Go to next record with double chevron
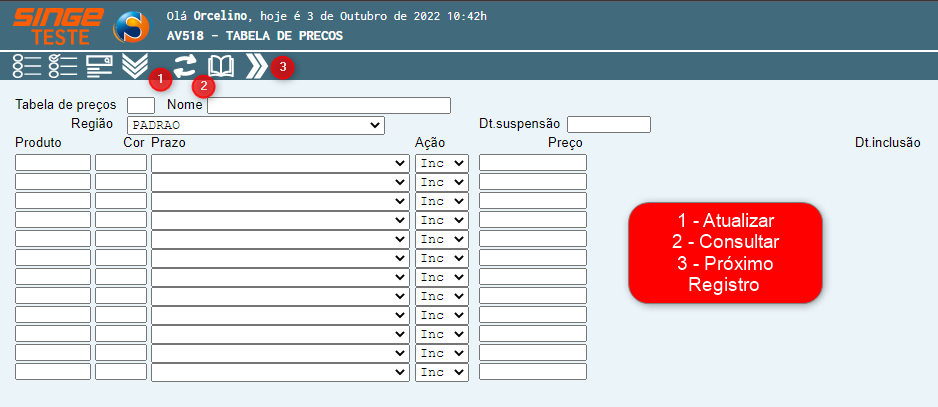 pos(257,67)
